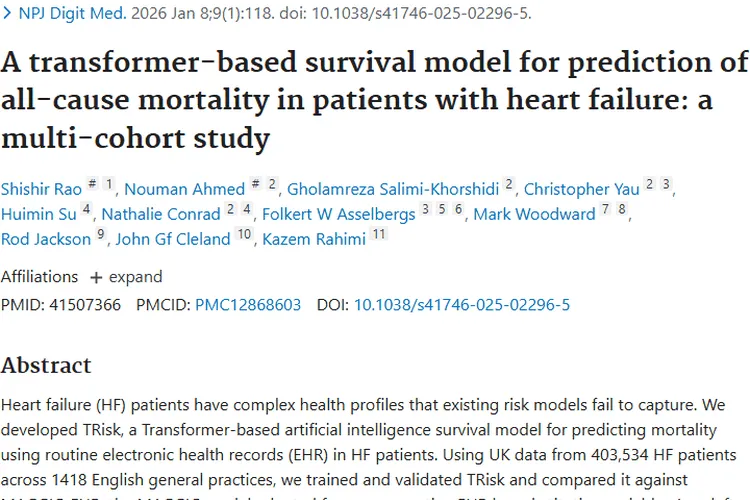This screenshot has height=500, width=750.
Task: Open the DOI 10.1038/s41746-025-02296-5 link
Action: click(462, 304)
